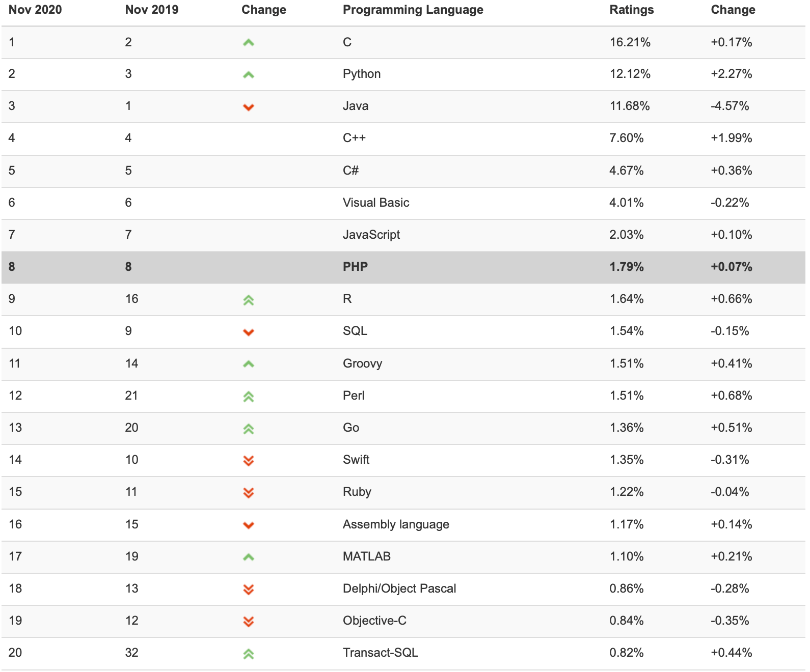Click the JavaScript language name
The width and height of the screenshot is (810, 672).
(371, 235)
